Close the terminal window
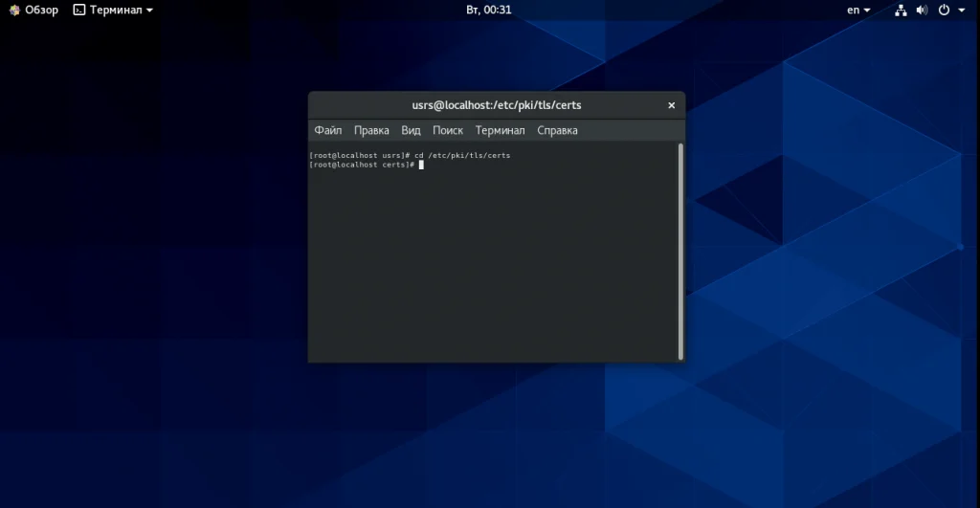Image resolution: width=980 pixels, height=508 pixels. point(671,105)
